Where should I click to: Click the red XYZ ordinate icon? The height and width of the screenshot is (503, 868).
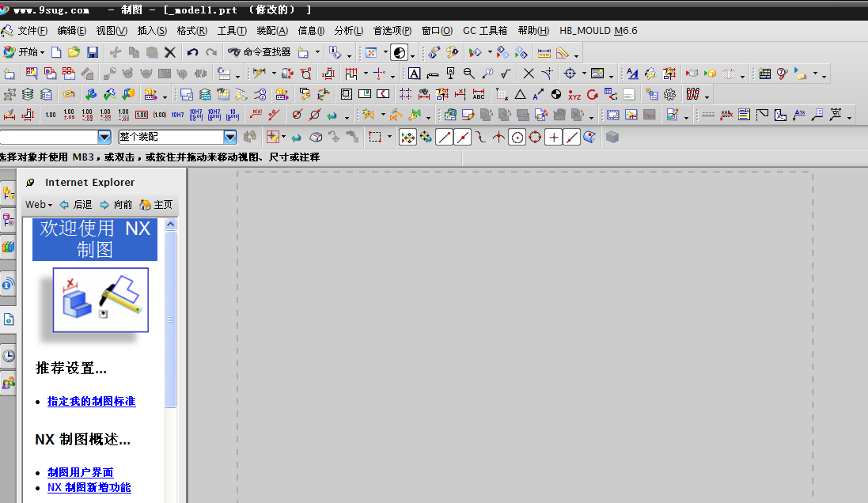[574, 95]
